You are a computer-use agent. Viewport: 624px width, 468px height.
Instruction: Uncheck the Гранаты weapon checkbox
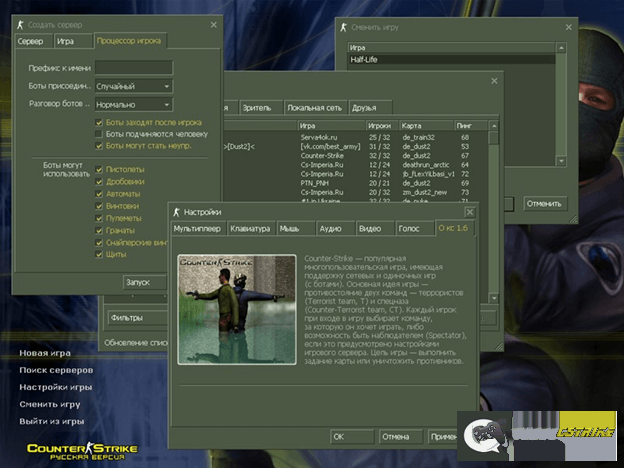(x=99, y=230)
